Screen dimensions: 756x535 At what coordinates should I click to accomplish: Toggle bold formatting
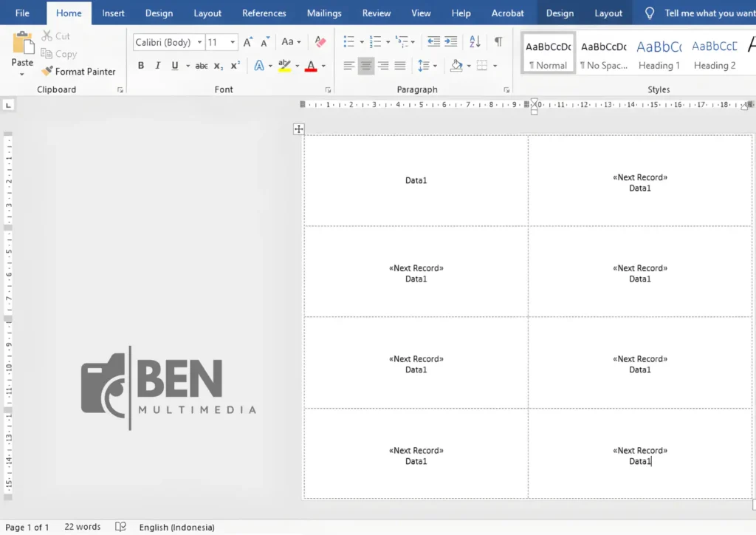(140, 65)
